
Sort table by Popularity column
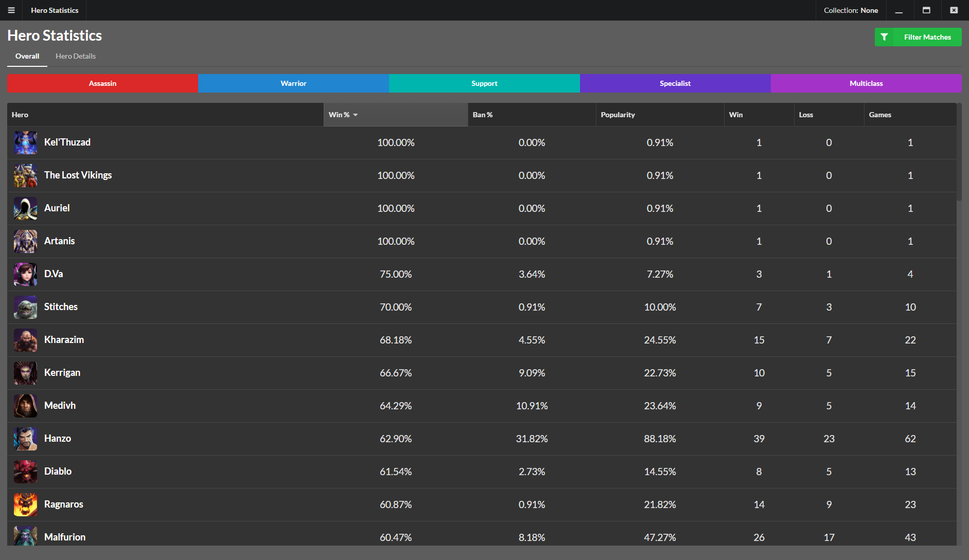point(660,115)
